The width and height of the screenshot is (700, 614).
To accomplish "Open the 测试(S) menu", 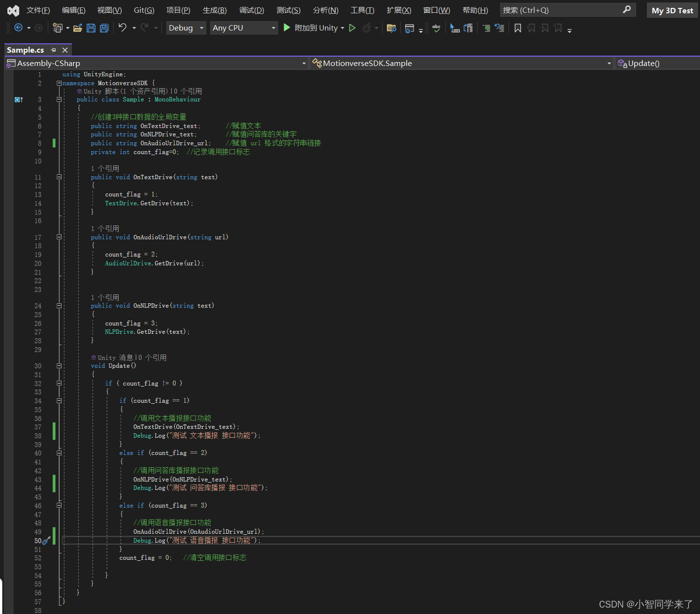I will tap(288, 10).
